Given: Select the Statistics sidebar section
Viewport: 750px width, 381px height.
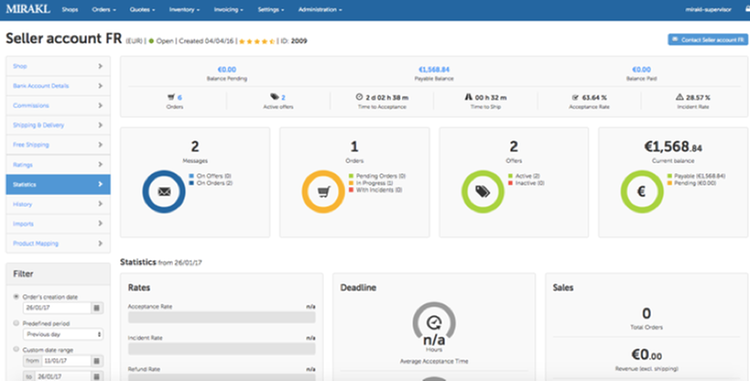Looking at the screenshot, I should [x=58, y=184].
